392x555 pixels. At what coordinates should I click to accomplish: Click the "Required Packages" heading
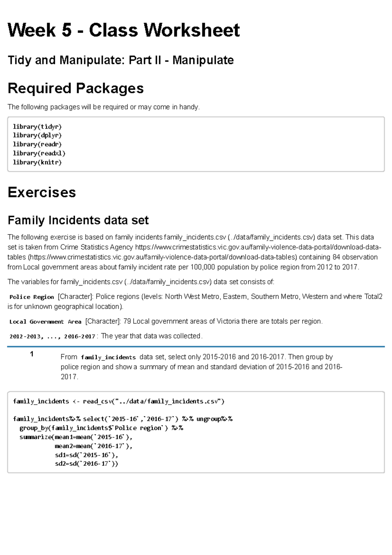pyautogui.click(x=75, y=88)
